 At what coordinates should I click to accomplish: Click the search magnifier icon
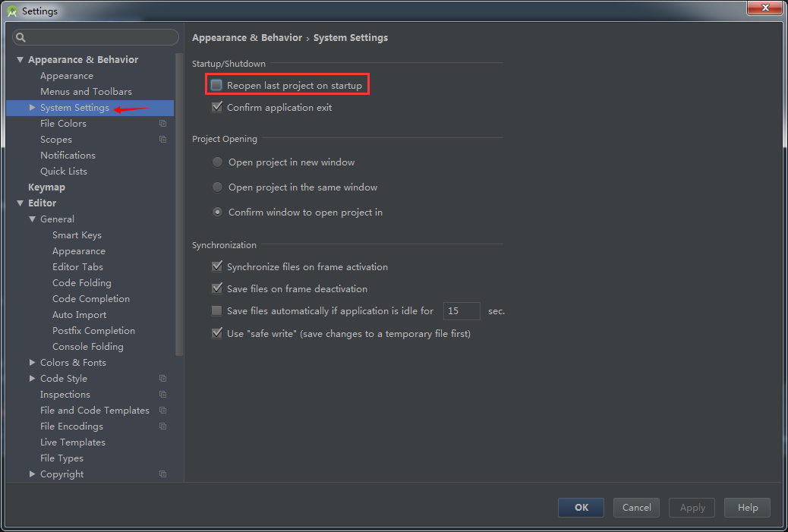[x=20, y=37]
